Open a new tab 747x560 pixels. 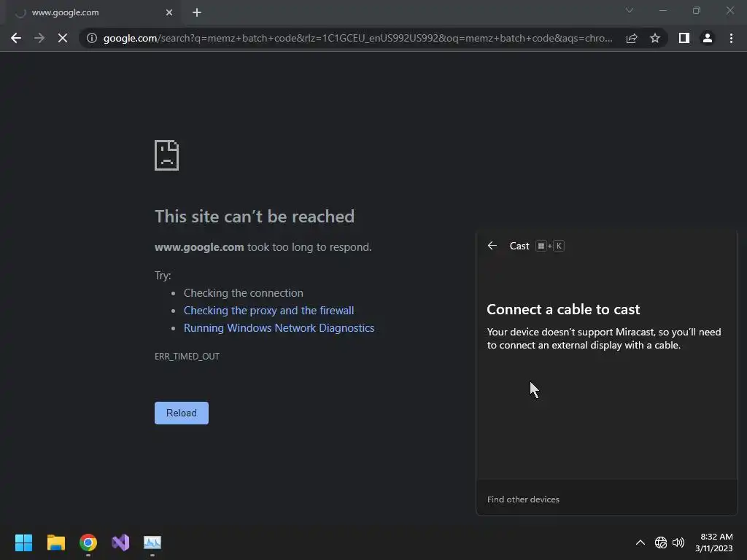coord(197,12)
